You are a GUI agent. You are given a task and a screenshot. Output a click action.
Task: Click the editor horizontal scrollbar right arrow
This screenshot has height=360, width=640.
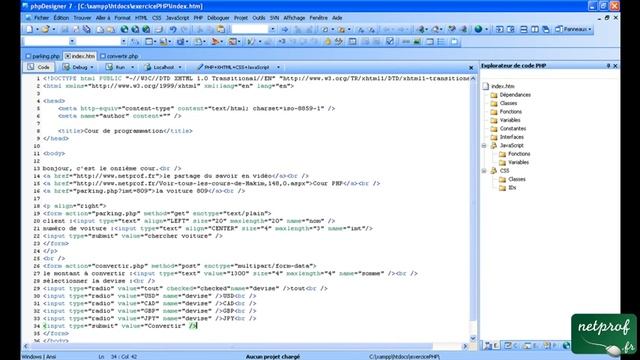click(x=465, y=346)
